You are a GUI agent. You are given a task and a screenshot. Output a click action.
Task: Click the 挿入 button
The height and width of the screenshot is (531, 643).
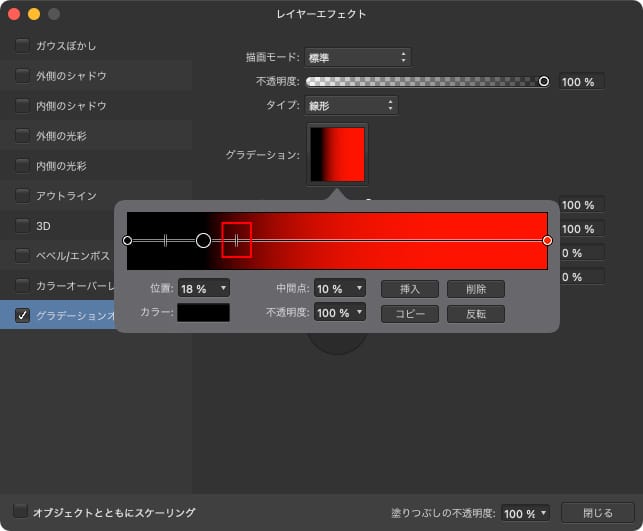[410, 288]
